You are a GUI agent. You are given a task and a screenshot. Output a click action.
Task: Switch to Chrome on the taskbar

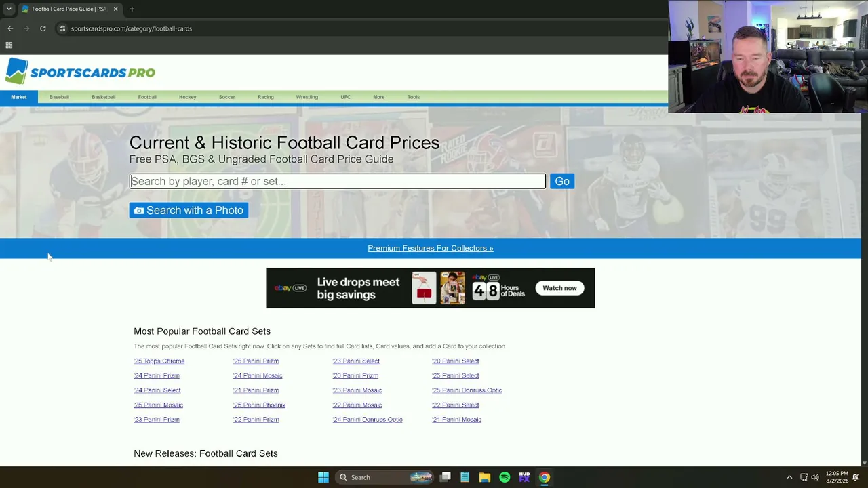click(x=545, y=477)
